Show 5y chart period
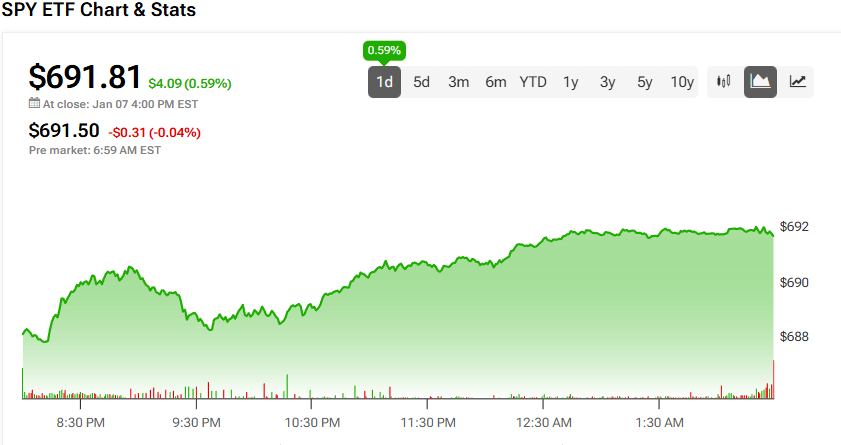Screen dimensions: 841x445 point(644,82)
